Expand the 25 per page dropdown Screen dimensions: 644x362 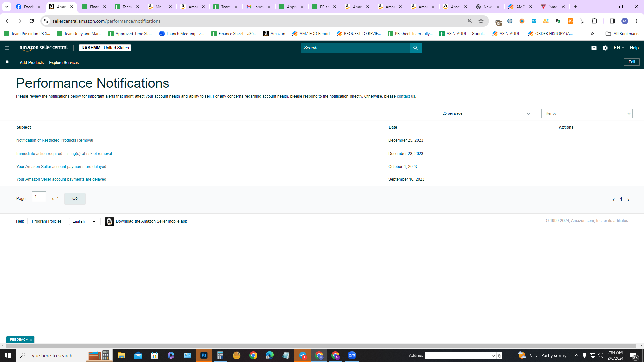pos(486,114)
